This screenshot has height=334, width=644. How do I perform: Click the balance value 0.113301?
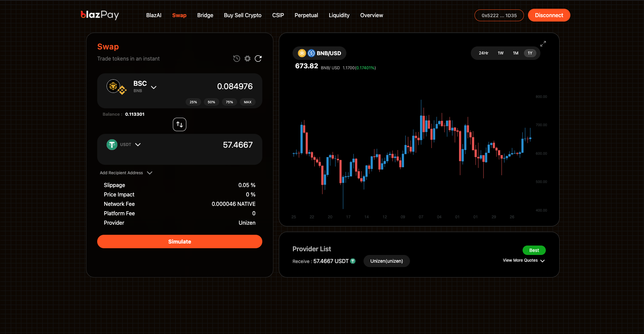tap(135, 114)
